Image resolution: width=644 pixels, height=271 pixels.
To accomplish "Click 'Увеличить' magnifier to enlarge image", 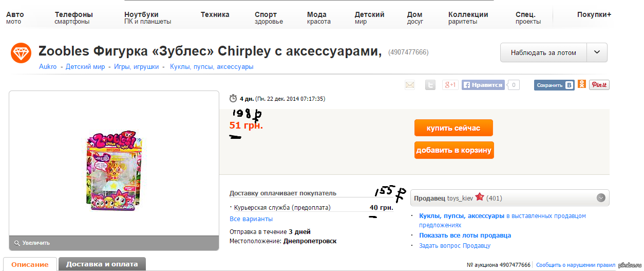I will pyautogui.click(x=32, y=243).
